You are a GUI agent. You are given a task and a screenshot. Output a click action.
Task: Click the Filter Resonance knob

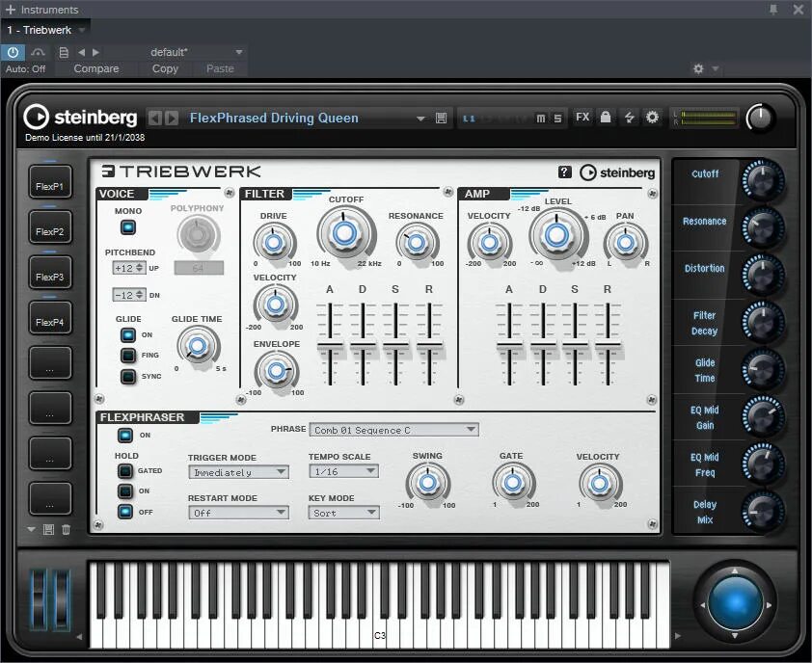coord(416,242)
